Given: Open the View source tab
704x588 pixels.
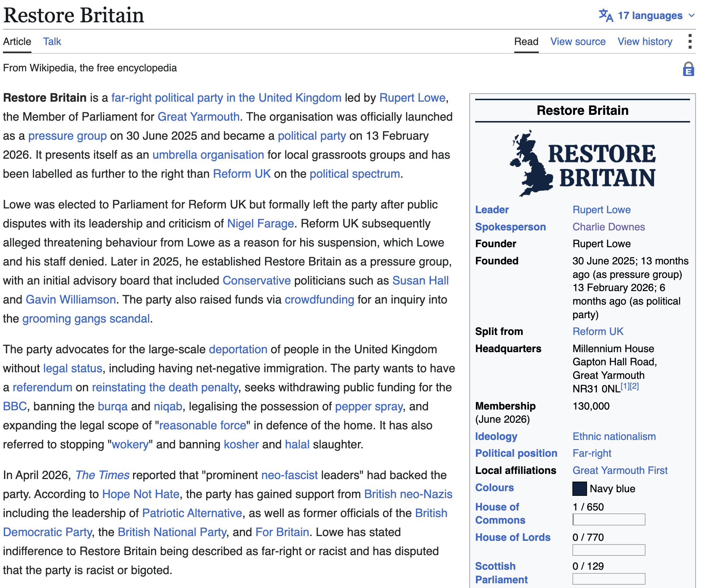Looking at the screenshot, I should [x=578, y=42].
